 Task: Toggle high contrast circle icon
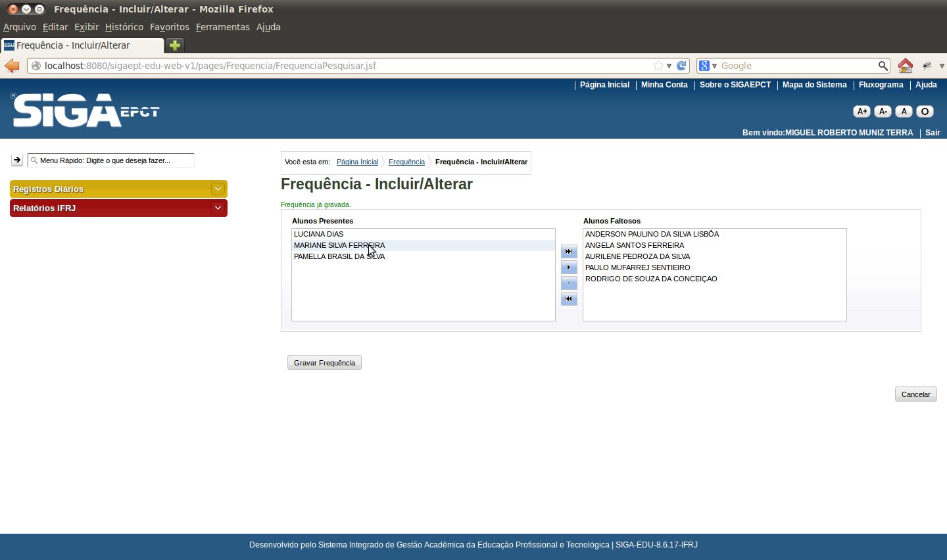[925, 112]
